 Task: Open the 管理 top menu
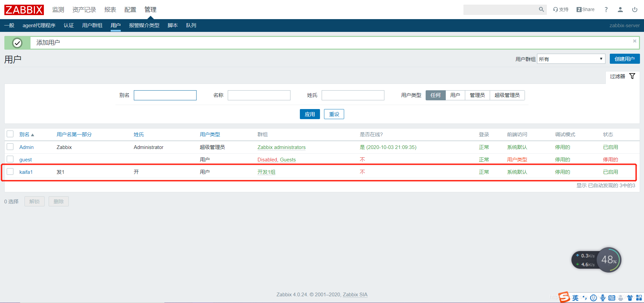click(150, 10)
